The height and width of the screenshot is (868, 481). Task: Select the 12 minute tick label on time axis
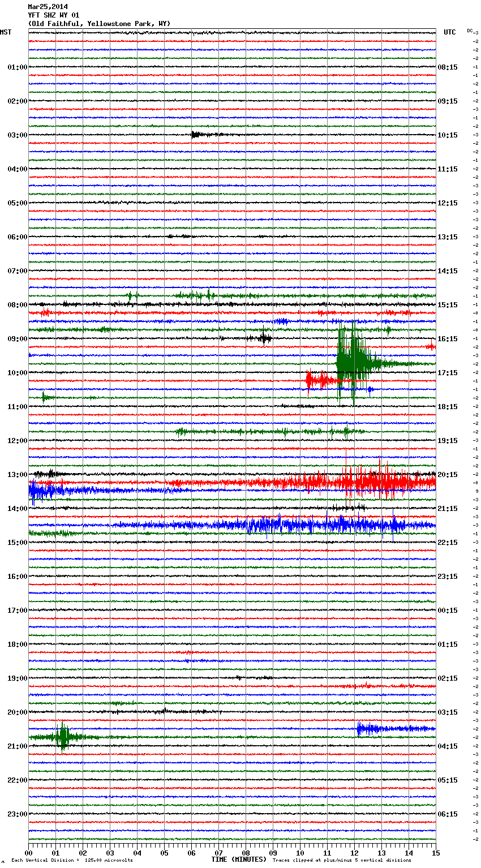point(354,853)
